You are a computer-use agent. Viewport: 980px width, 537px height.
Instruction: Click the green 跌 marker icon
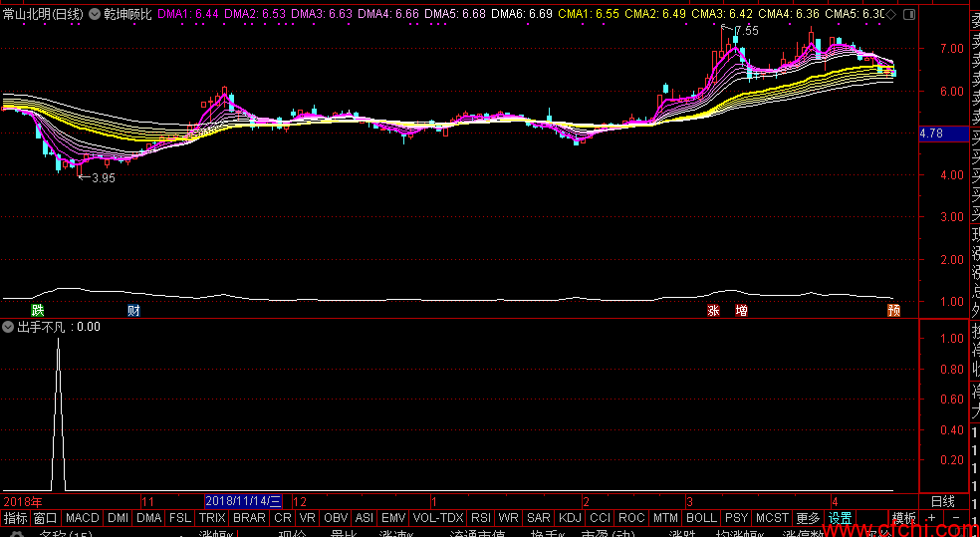pos(38,311)
